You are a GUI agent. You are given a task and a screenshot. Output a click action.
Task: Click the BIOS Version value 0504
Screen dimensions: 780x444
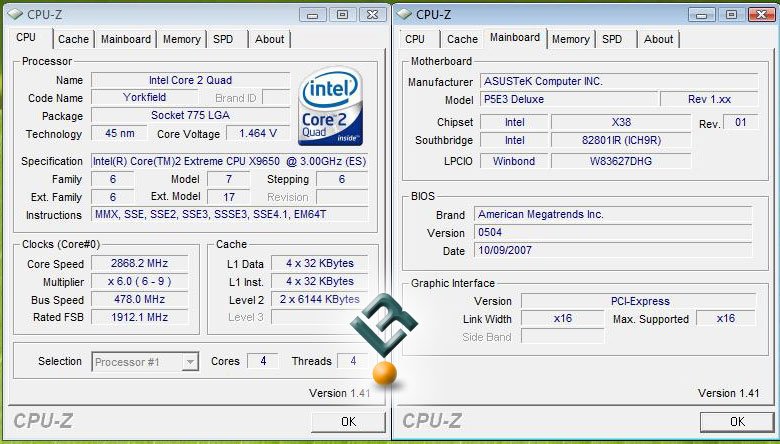point(613,232)
